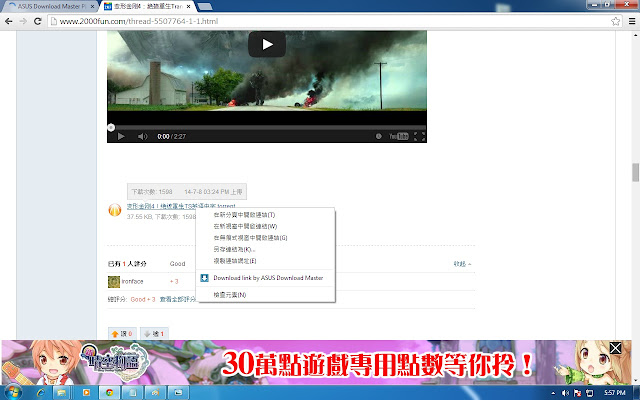Mute the video with the speaker icon

[x=142, y=136]
